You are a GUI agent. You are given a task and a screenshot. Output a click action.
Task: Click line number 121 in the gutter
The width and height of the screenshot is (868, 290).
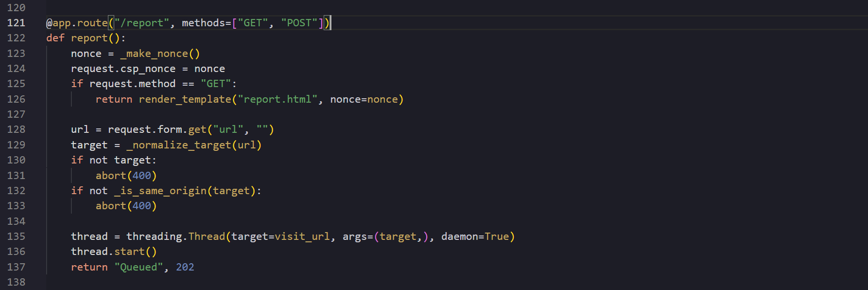[16, 23]
